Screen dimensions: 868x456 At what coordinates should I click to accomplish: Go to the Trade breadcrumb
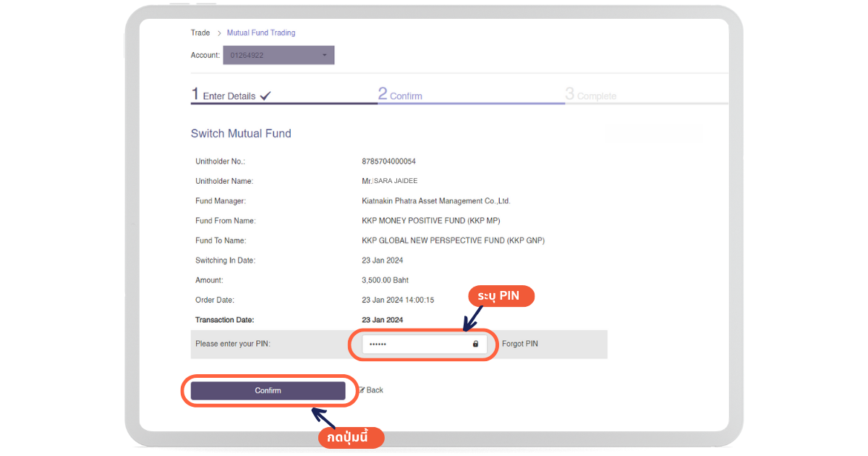tap(200, 33)
